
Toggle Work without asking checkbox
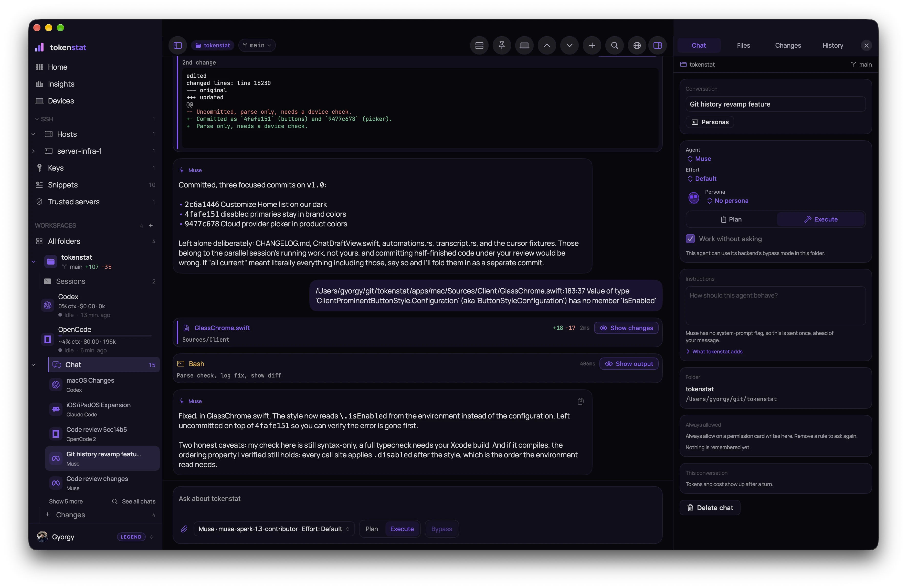point(690,239)
